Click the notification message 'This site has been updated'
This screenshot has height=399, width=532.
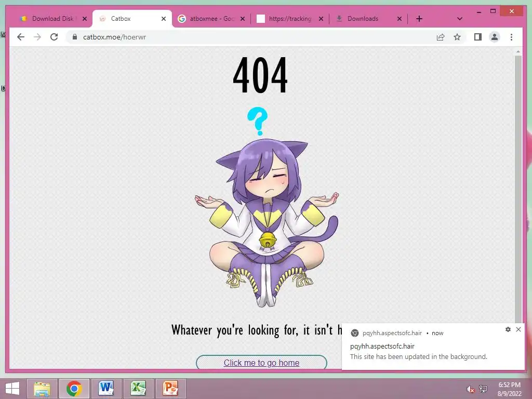click(x=418, y=356)
